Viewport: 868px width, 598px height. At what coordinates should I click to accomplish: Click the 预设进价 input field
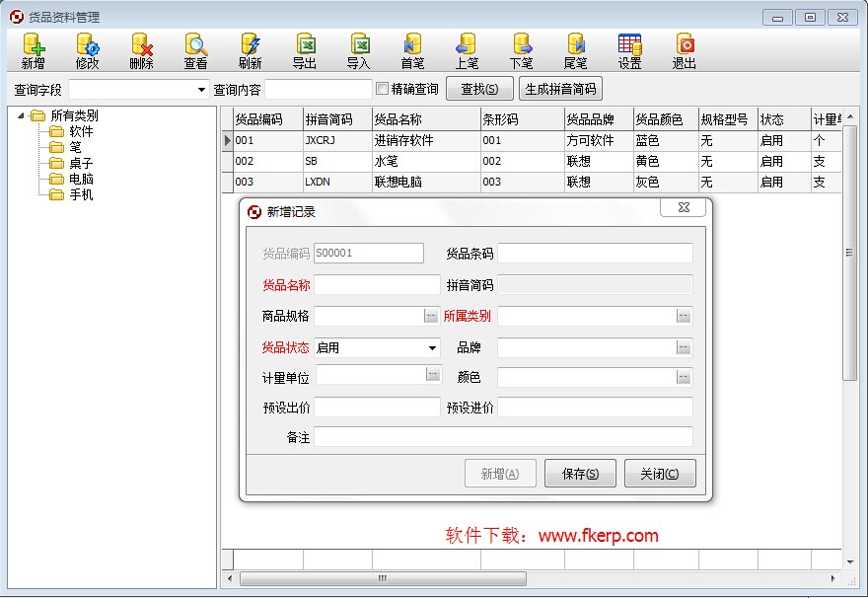pyautogui.click(x=595, y=407)
